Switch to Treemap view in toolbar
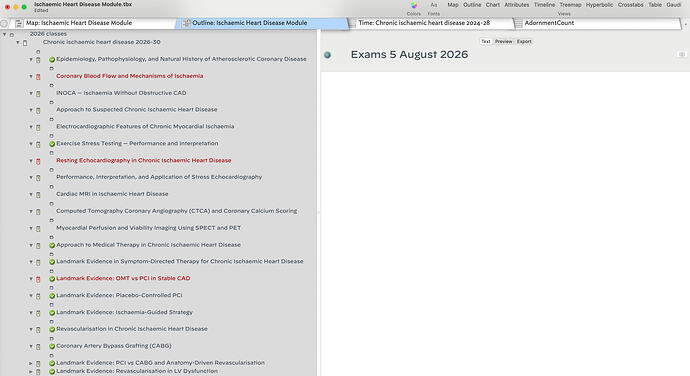 [570, 5]
